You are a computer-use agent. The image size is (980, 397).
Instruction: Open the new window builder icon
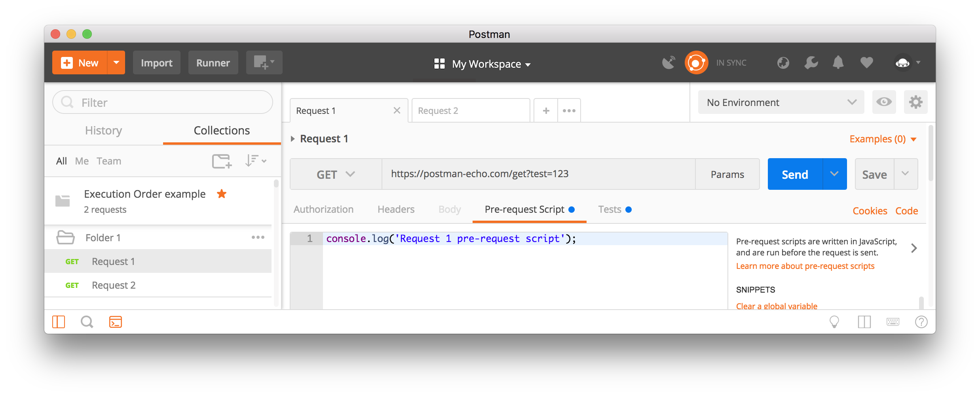click(x=264, y=62)
